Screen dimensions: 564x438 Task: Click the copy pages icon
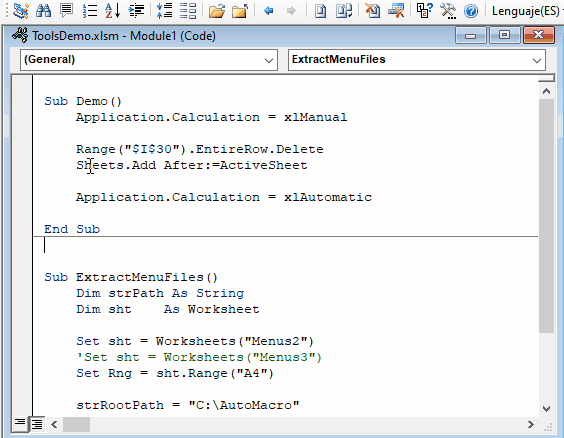pos(344,11)
